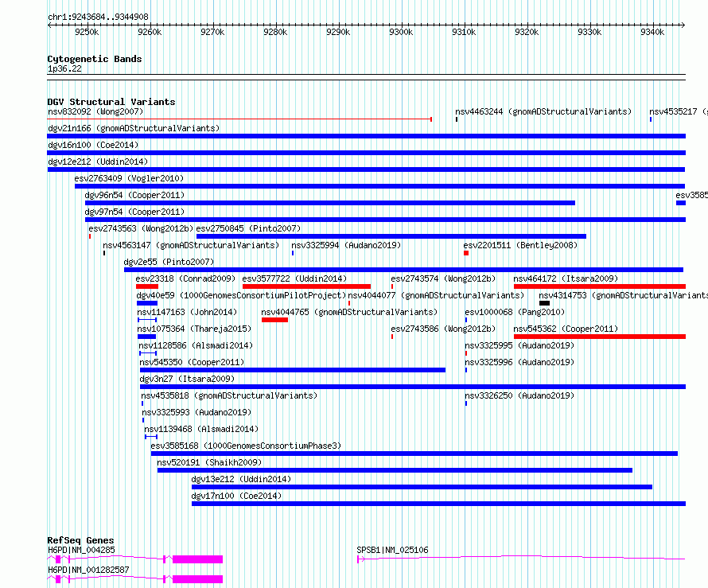Open dgv16n100 (Coe2014) variant
The height and width of the screenshot is (588, 708).
click(x=93, y=145)
